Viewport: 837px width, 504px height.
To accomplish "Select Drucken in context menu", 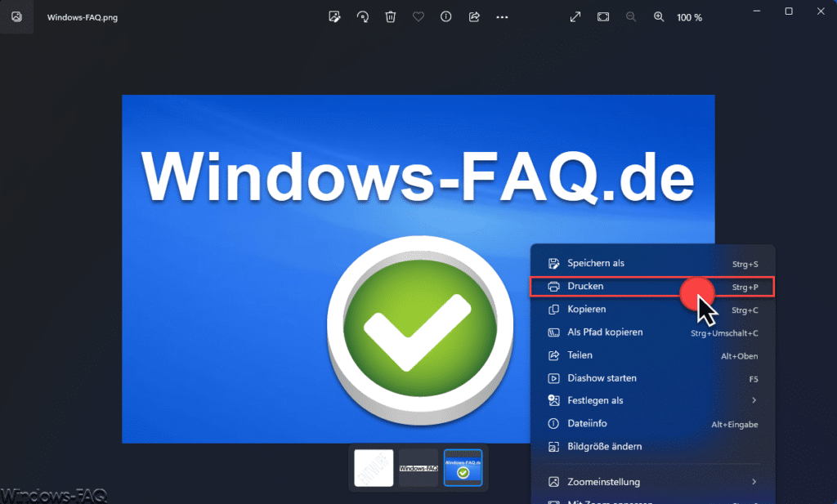I will [x=653, y=287].
